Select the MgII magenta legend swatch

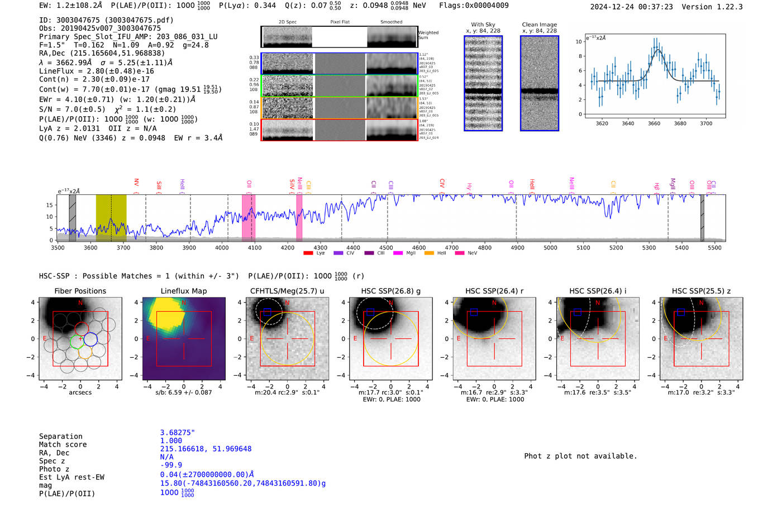click(x=398, y=253)
